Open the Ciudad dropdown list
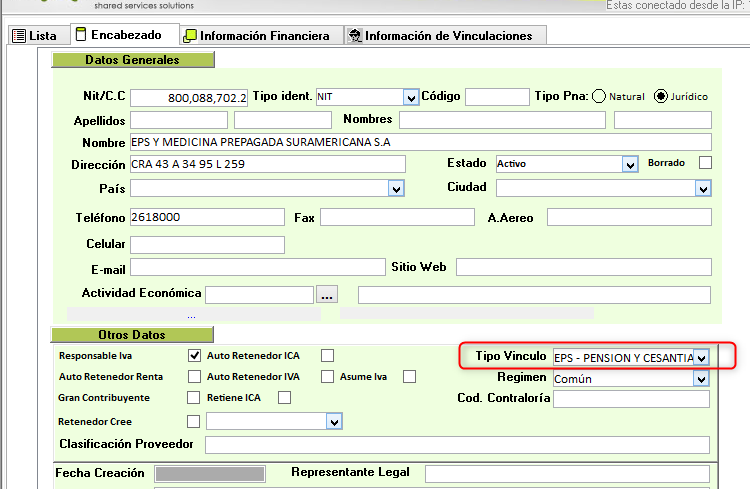The height and width of the screenshot is (489, 750). [703, 188]
